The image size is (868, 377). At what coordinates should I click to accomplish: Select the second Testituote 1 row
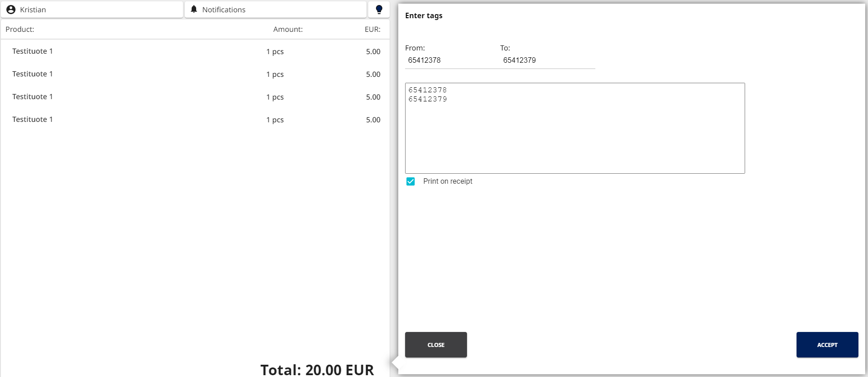[x=195, y=74]
